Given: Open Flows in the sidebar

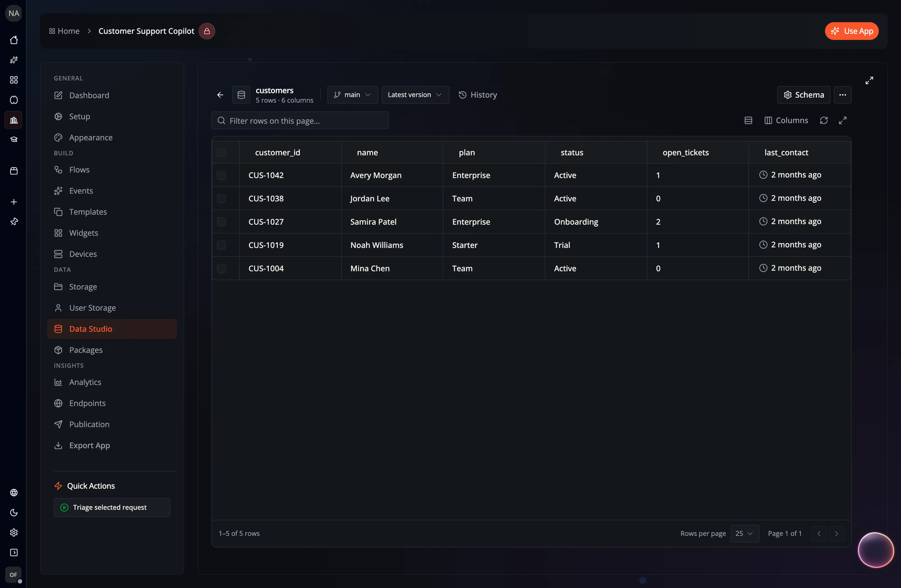Looking at the screenshot, I should click(112, 170).
